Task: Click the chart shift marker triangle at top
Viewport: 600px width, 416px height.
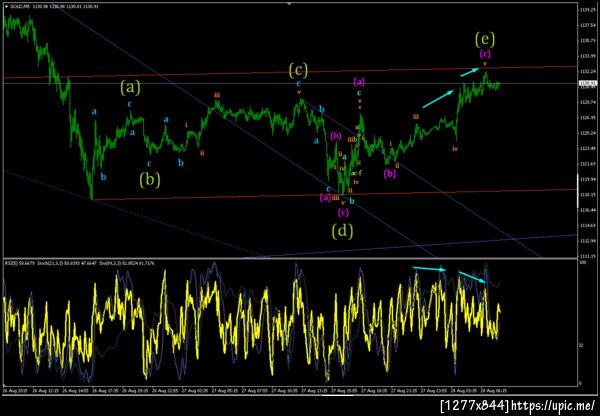Action: [290, 3]
